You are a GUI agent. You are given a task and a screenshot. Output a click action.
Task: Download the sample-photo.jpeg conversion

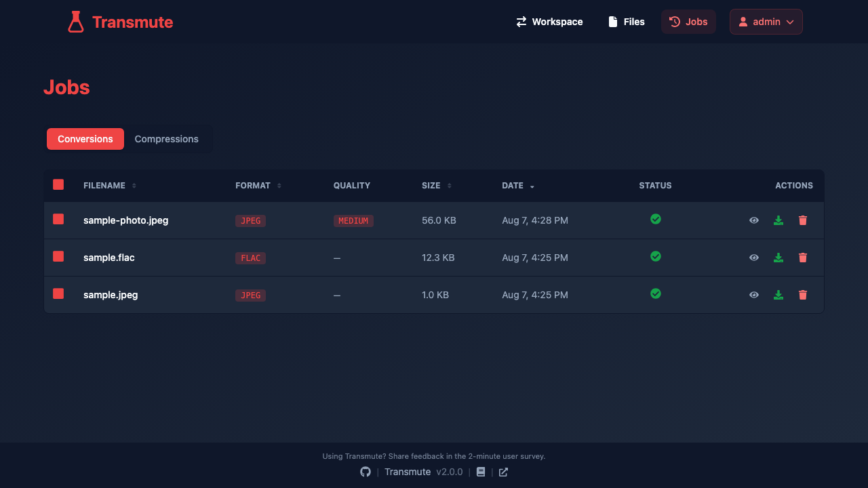(x=778, y=220)
